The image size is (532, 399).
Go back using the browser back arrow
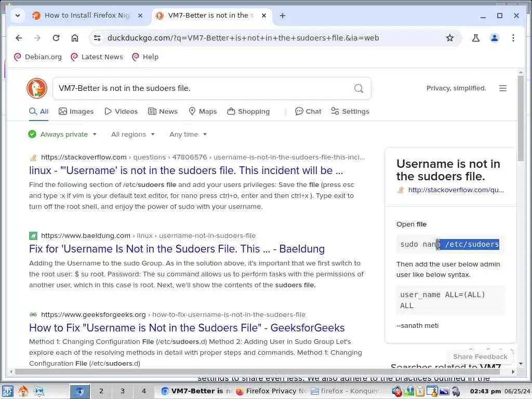coord(19,37)
